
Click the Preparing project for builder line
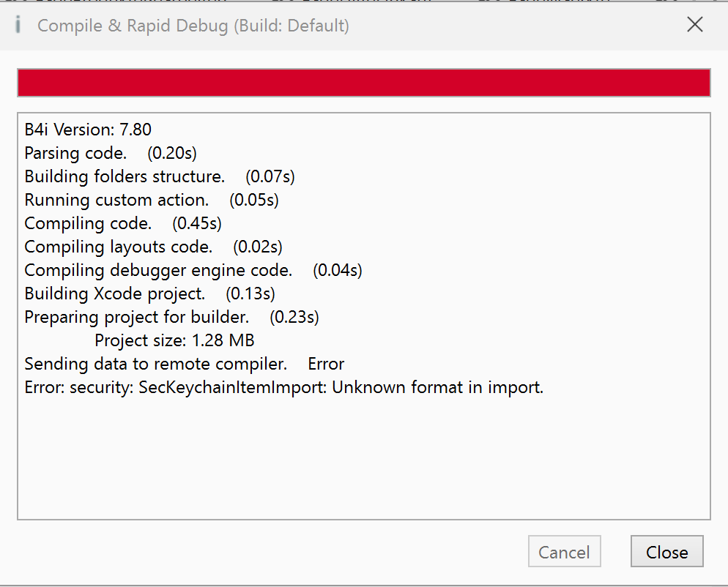pyautogui.click(x=171, y=317)
